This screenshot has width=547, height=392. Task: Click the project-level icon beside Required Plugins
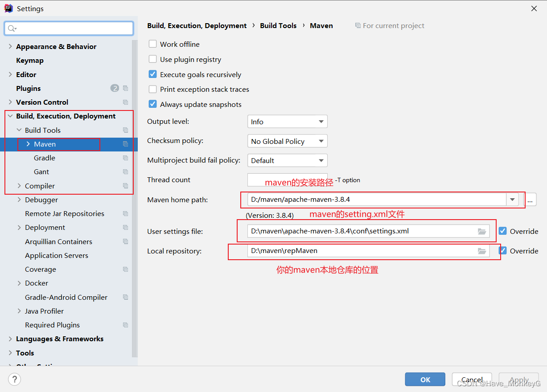tap(125, 325)
